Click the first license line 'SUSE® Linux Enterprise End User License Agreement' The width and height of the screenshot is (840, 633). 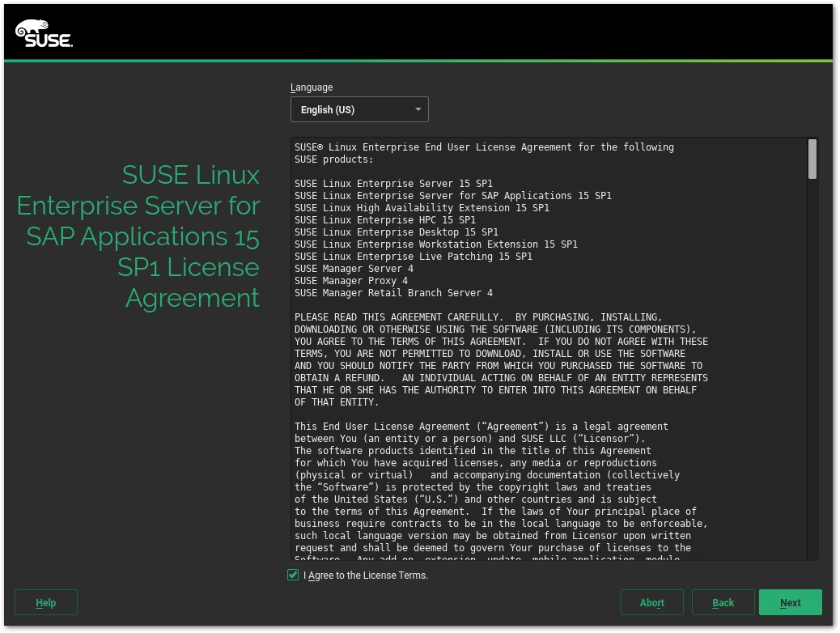(484, 147)
